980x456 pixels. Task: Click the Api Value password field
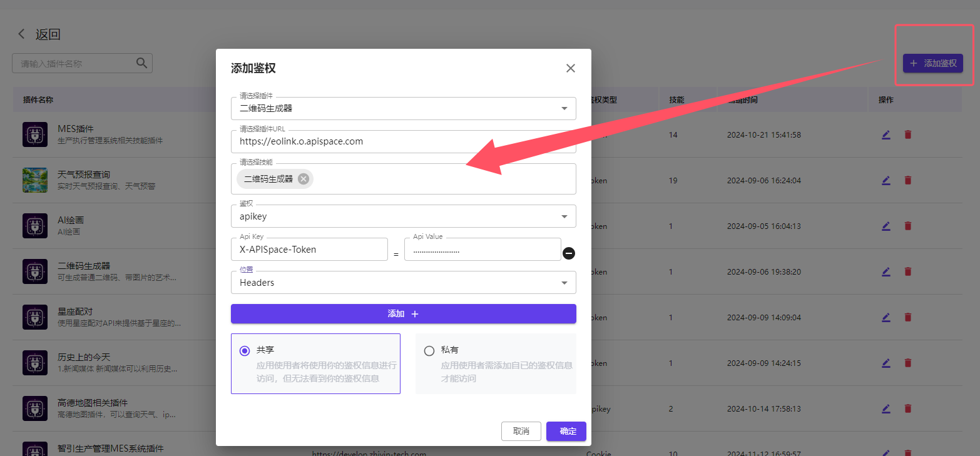tap(482, 249)
